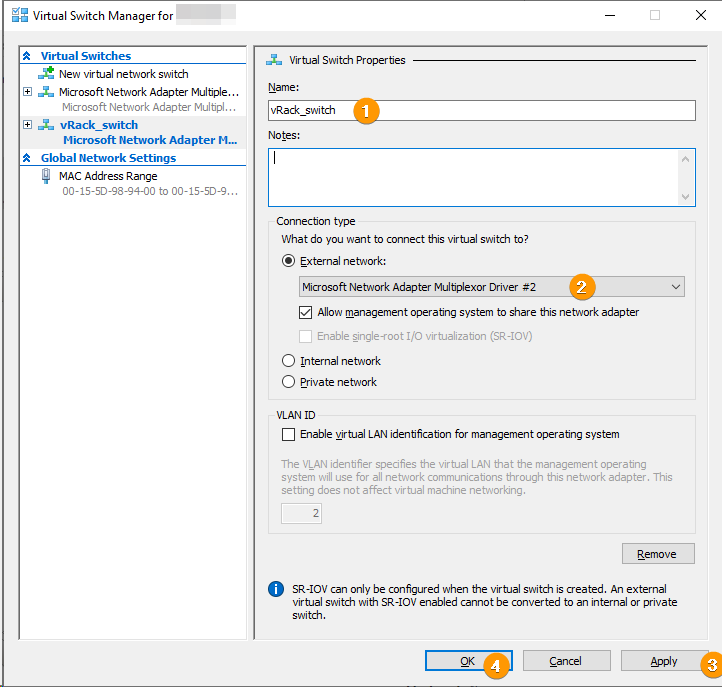Screen dimensions: 722x687
Task: Click the gray Microsoft Network Adapter Multipl... subtext
Action: point(149,107)
